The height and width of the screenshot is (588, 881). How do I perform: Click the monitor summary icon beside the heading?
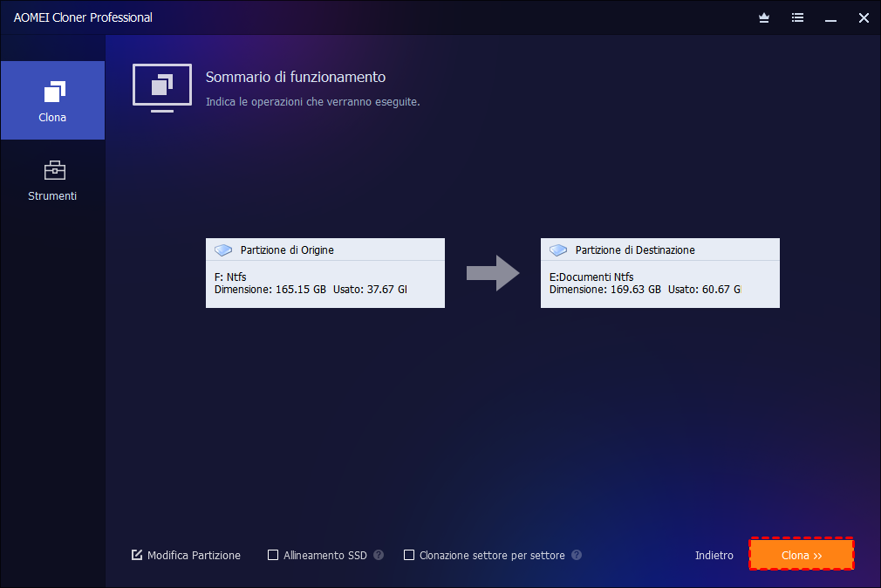tap(161, 87)
